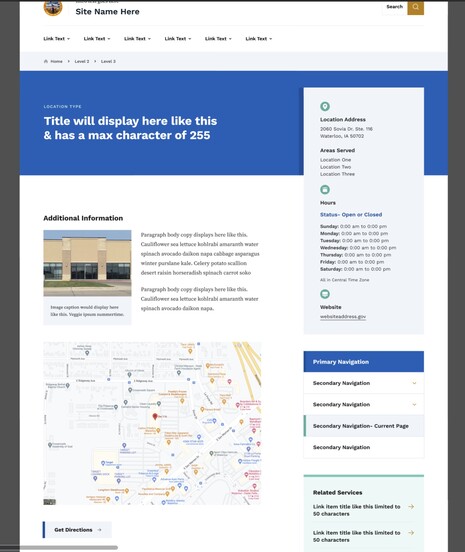Image resolution: width=465 pixels, height=552 pixels.
Task: Click the Additional Information heading
Action: [x=83, y=218]
